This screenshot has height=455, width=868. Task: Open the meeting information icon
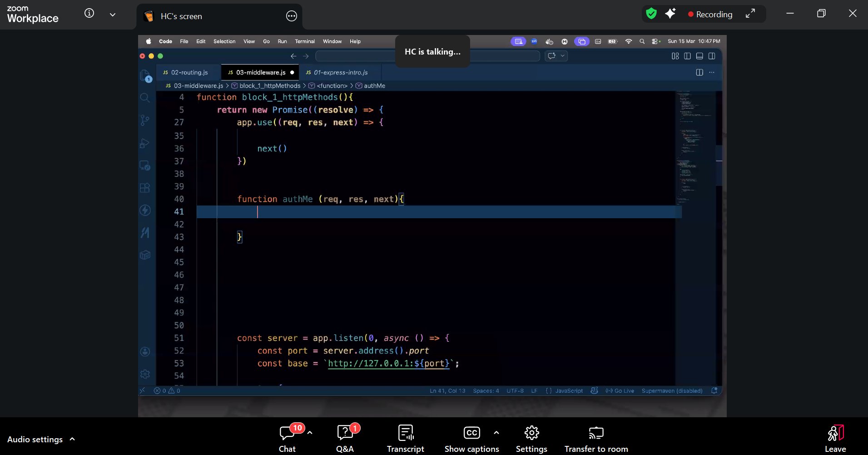click(x=89, y=14)
